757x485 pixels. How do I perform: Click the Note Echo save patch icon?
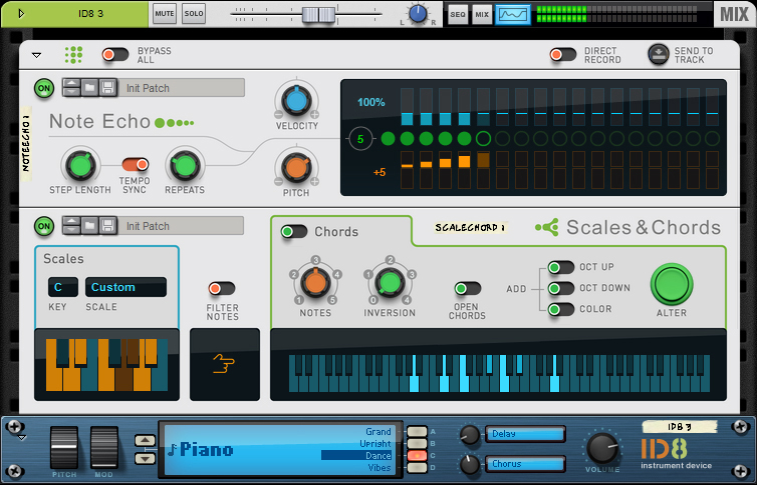[x=107, y=88]
